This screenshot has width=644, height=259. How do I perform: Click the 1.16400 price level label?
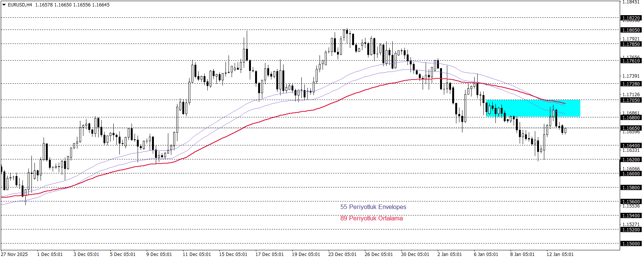[631, 145]
